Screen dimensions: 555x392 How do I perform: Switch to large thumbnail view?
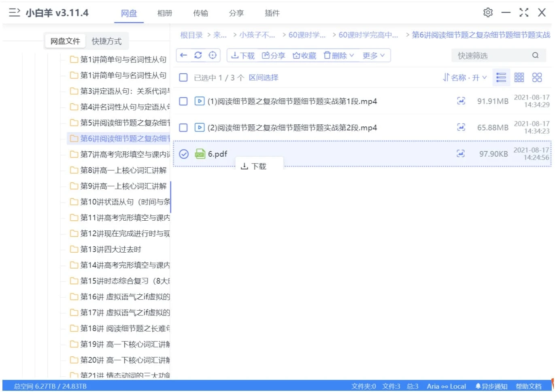click(x=537, y=77)
